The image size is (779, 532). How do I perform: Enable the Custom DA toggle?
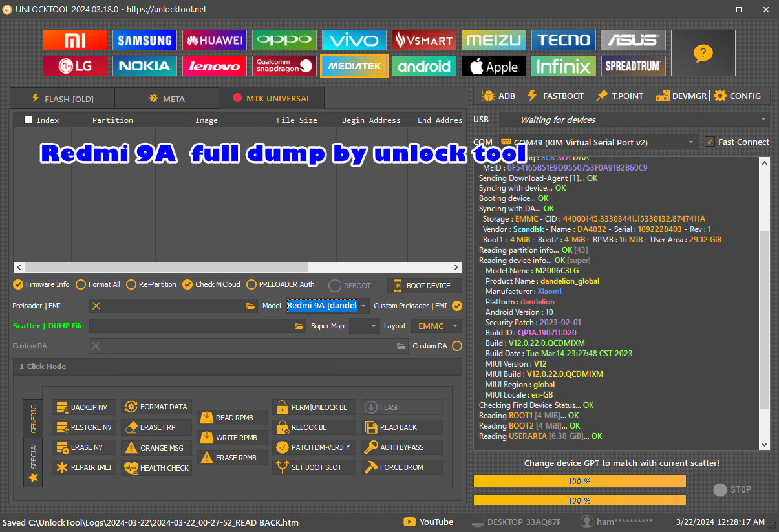[457, 346]
